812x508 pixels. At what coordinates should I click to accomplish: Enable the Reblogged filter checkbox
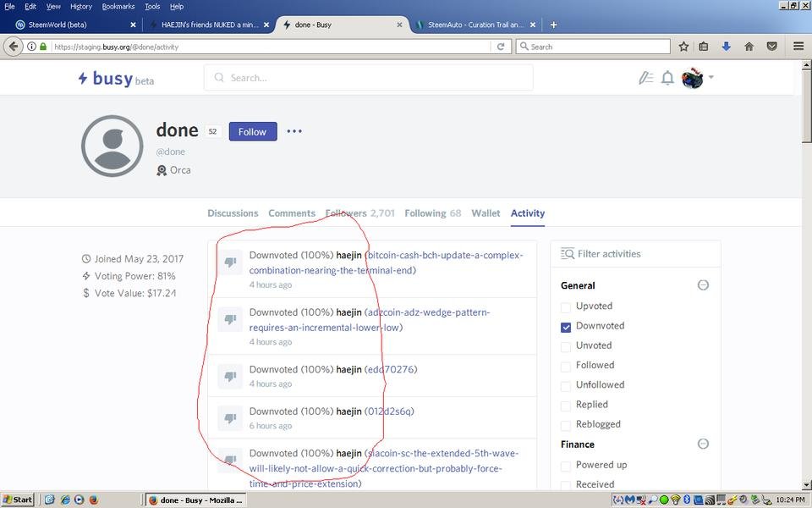tap(566, 426)
